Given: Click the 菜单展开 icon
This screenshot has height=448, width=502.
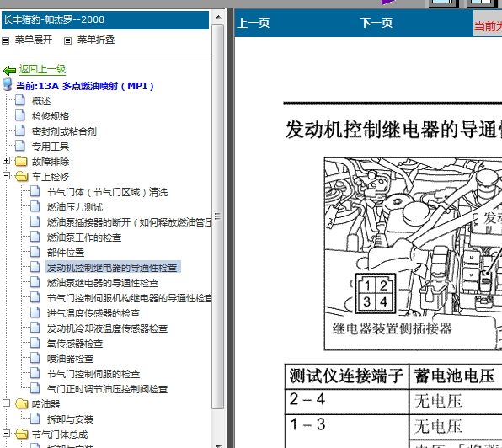Looking at the screenshot, I should pos(5,40).
